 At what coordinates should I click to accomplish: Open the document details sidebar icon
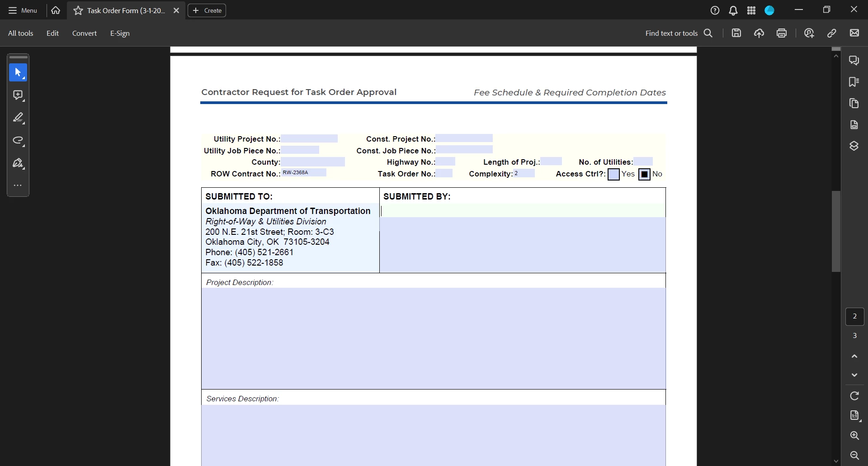point(854,124)
